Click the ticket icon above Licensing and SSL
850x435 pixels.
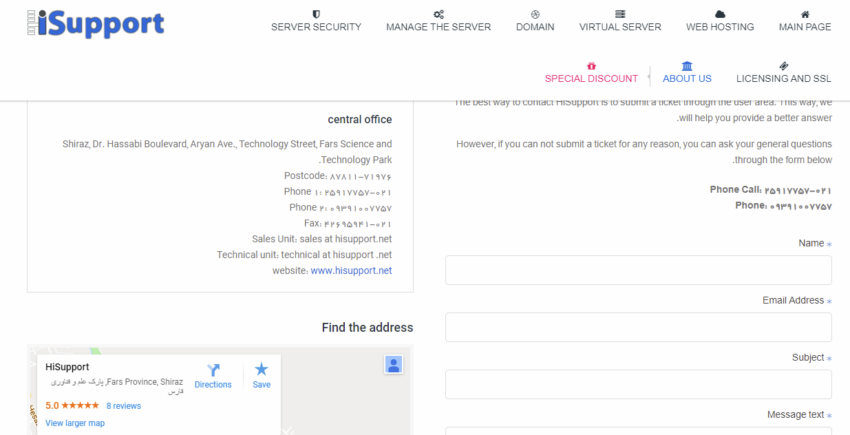[x=783, y=66]
